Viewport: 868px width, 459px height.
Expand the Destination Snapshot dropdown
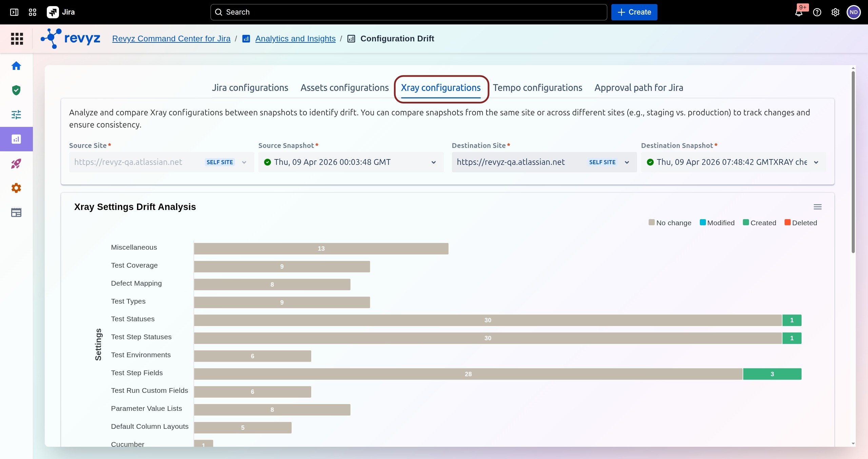(x=816, y=162)
